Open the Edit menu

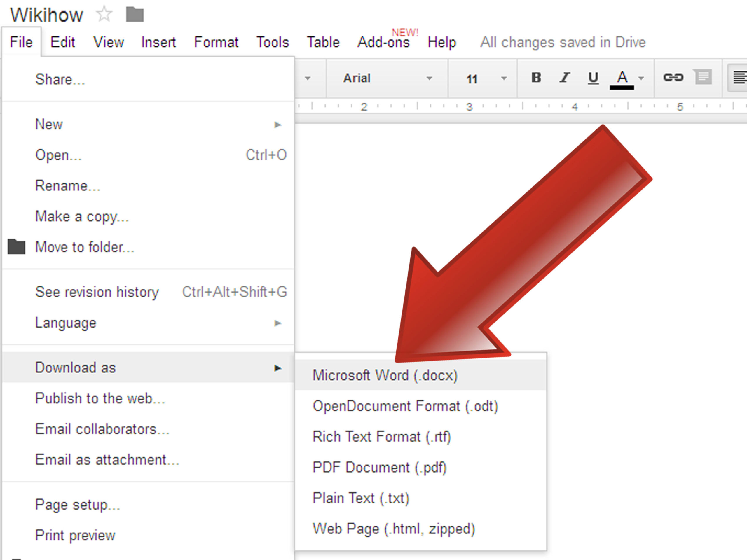[x=62, y=42]
